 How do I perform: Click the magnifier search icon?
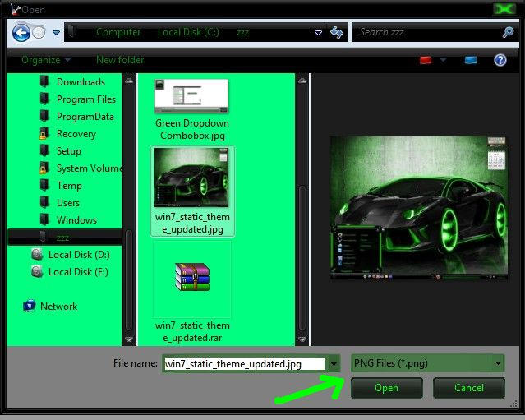(508, 32)
